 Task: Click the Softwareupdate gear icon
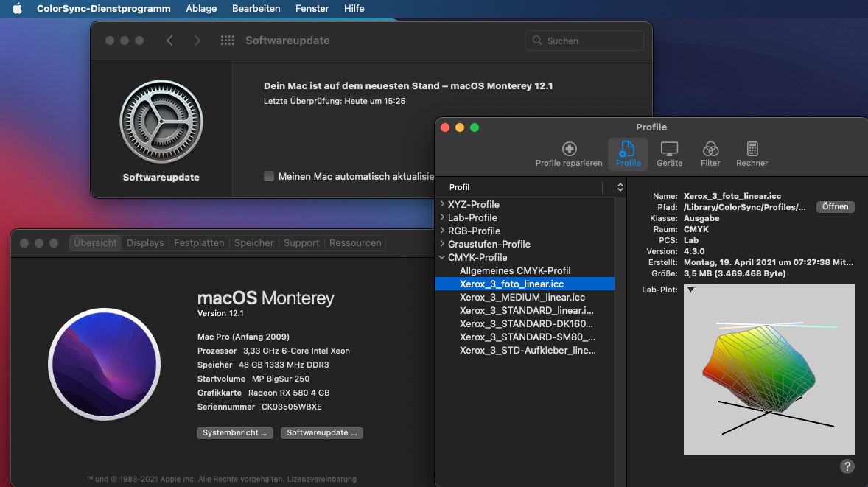161,122
